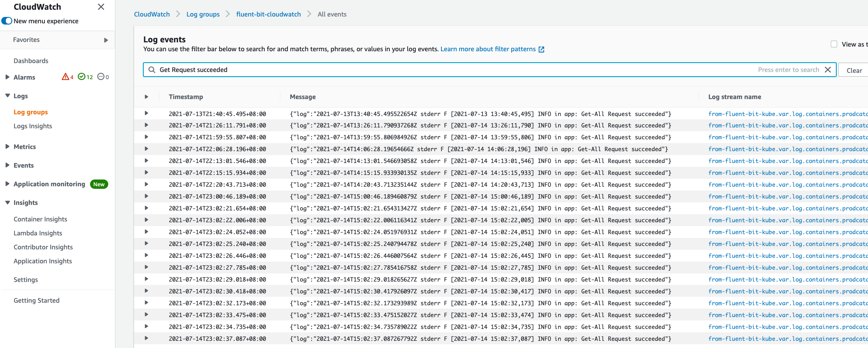Image resolution: width=868 pixels, height=348 pixels.
Task: Click the New badge beside Application monitoring
Action: 99,184
